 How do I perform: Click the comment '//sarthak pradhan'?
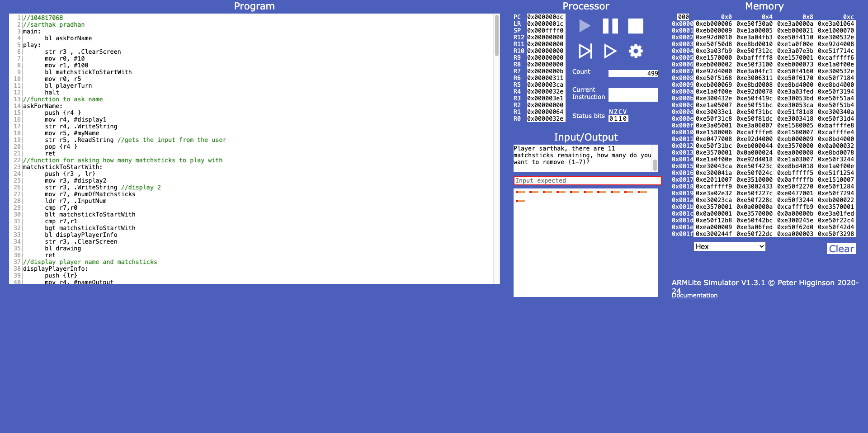54,24
